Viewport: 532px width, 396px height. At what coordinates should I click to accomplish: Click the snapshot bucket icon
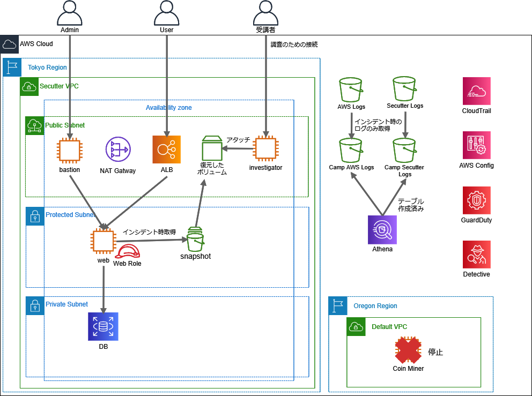pyautogui.click(x=195, y=240)
